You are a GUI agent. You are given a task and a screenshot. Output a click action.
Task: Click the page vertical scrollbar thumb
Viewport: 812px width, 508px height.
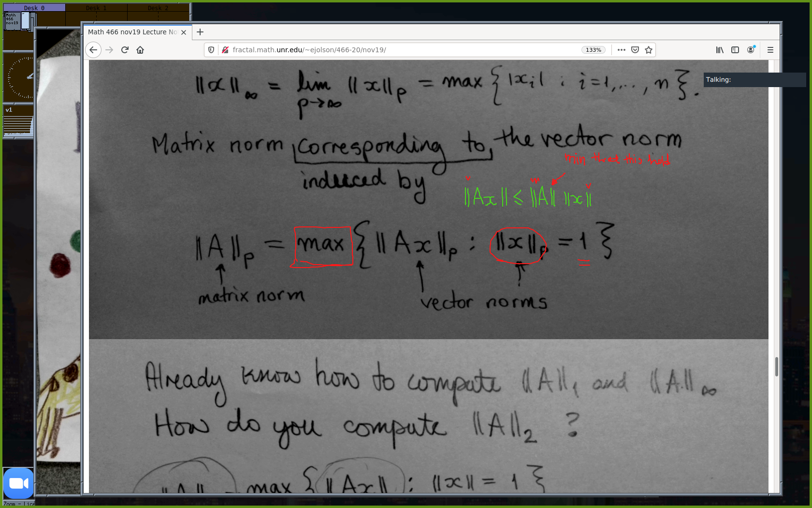pyautogui.click(x=777, y=367)
